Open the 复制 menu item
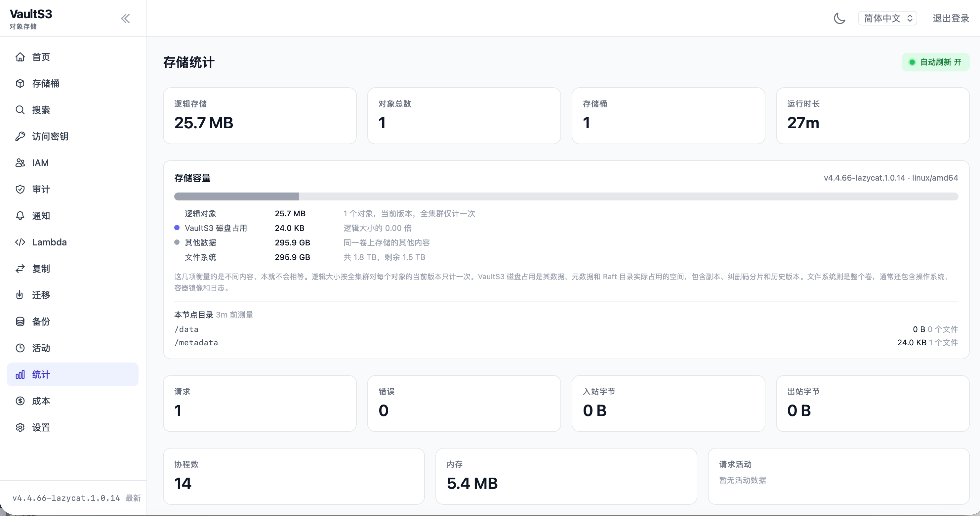The height and width of the screenshot is (516, 980). tap(73, 269)
